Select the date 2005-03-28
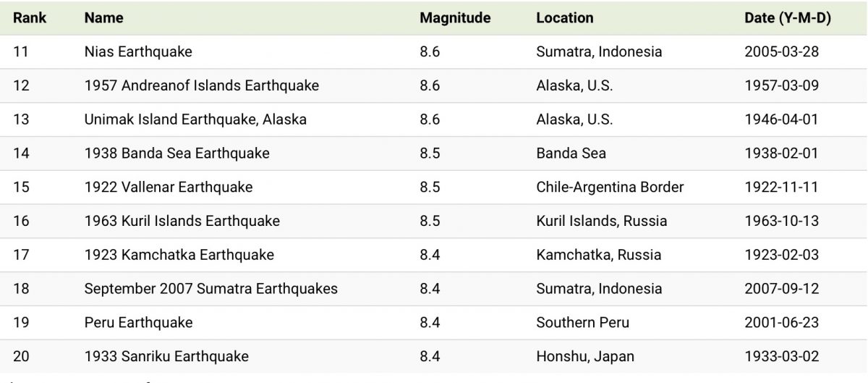The width and height of the screenshot is (868, 383). pyautogui.click(x=781, y=52)
